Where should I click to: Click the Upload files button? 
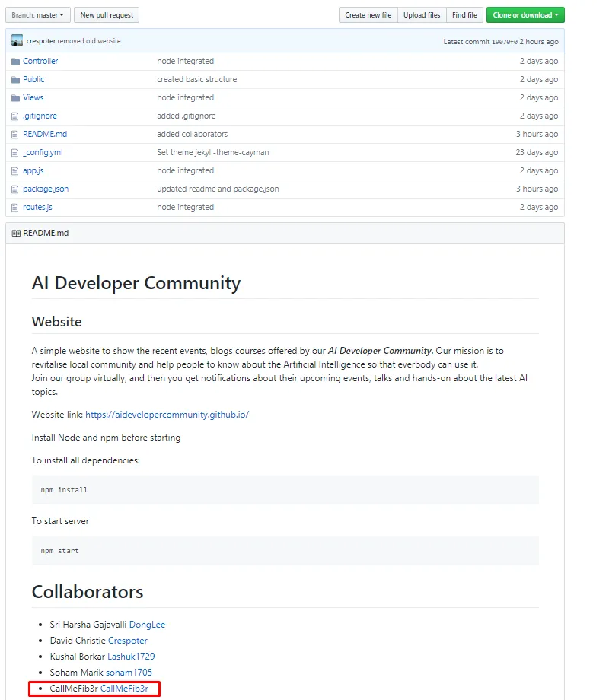click(421, 14)
